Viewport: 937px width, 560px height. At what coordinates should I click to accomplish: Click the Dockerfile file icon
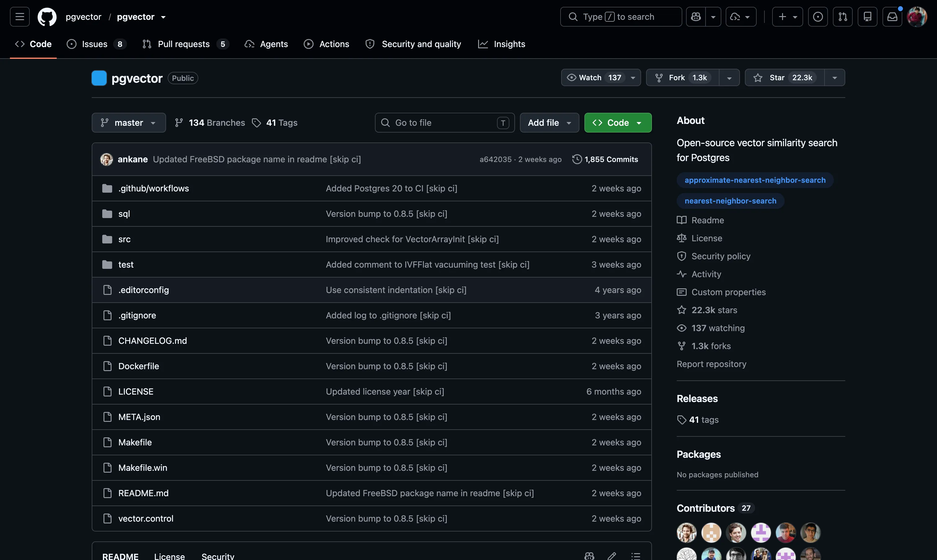tap(107, 366)
